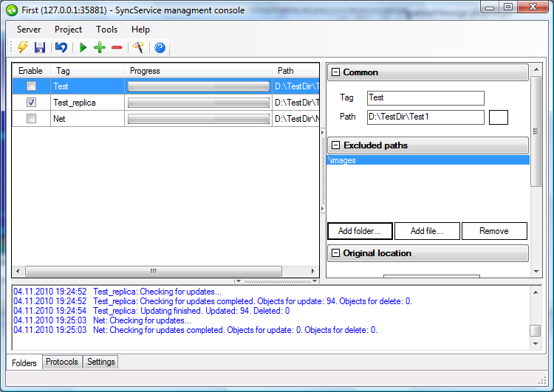
Task: Select the Test tag cell
Action: click(87, 86)
